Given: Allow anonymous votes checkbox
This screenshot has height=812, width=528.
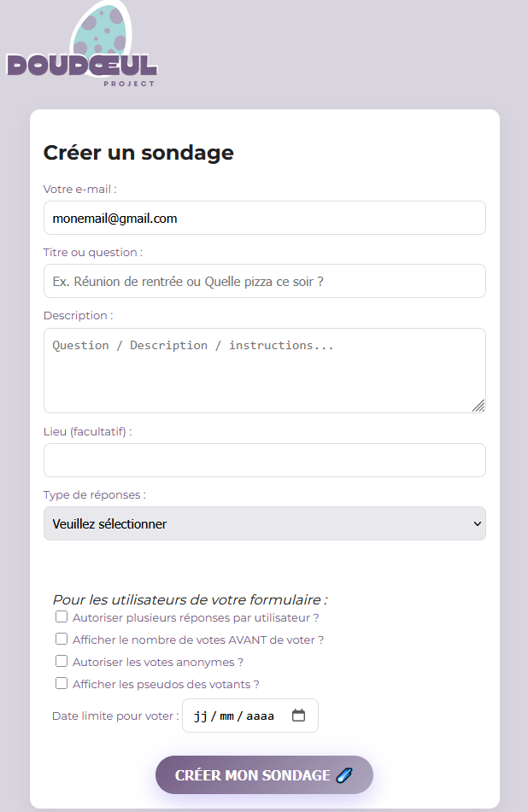Looking at the screenshot, I should coord(62,661).
